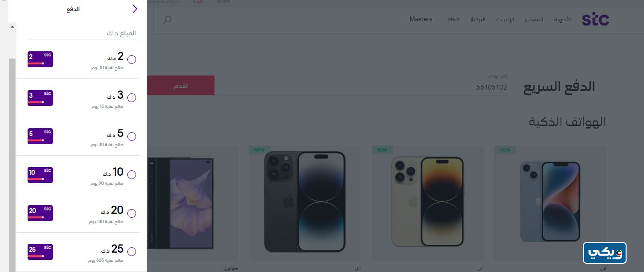644x272 pixels.
Task: Open the الأجهزة menu item
Action: pos(563,20)
